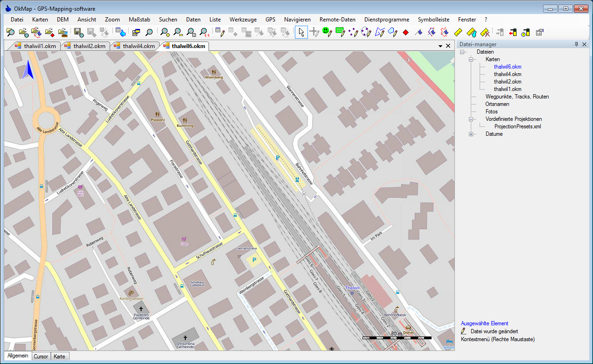The image size is (593, 364).
Task: Open the Werkzeuge menu
Action: pyautogui.click(x=243, y=20)
